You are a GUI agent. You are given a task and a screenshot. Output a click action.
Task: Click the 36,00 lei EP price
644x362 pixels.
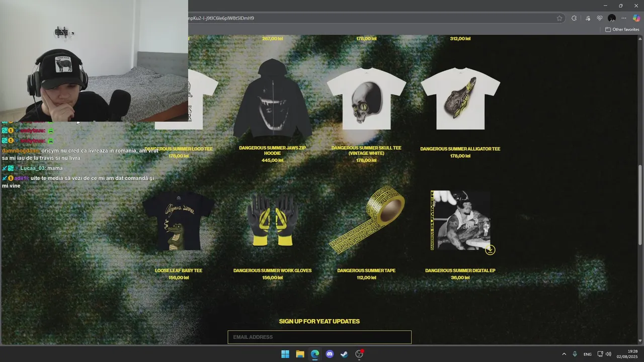click(460, 278)
